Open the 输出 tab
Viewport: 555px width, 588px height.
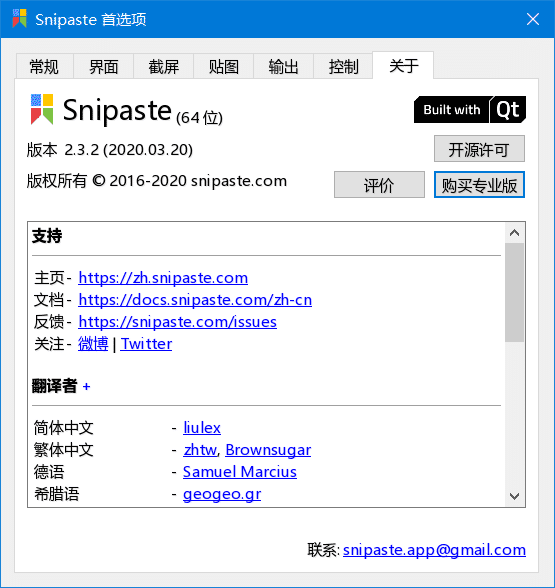click(x=284, y=66)
